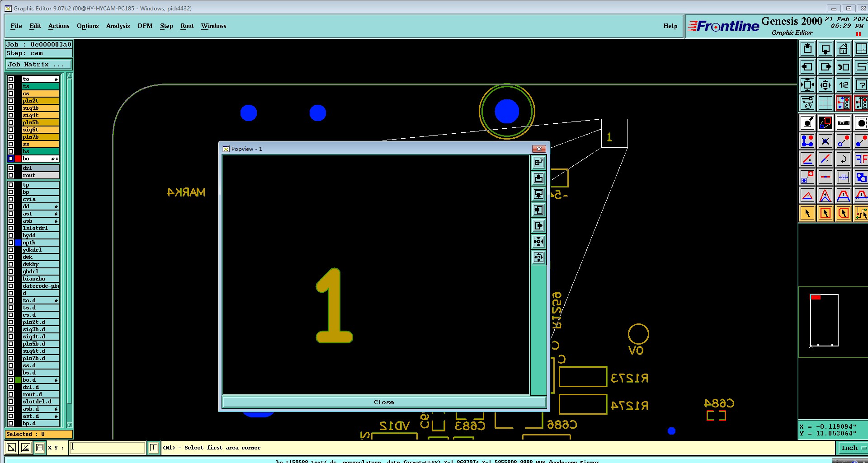
Task: Click the pan up icon in right toolbar
Action: pos(807,49)
